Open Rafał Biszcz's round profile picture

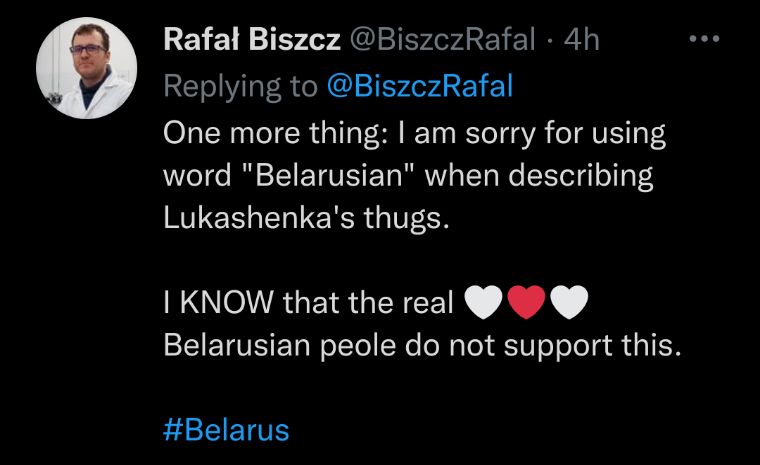click(x=86, y=68)
